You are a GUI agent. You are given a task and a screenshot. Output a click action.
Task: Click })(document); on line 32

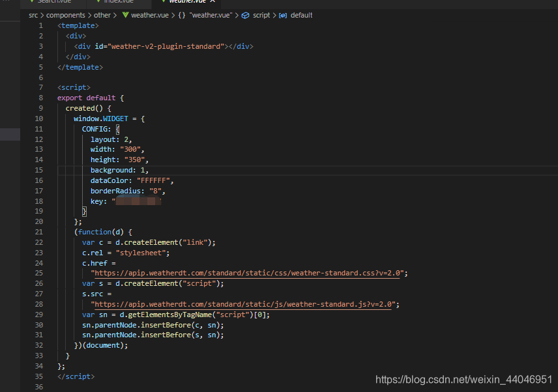(100, 345)
